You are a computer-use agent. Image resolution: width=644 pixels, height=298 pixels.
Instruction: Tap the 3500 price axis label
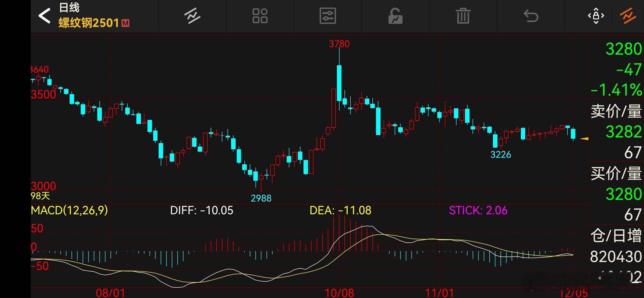[x=43, y=95]
